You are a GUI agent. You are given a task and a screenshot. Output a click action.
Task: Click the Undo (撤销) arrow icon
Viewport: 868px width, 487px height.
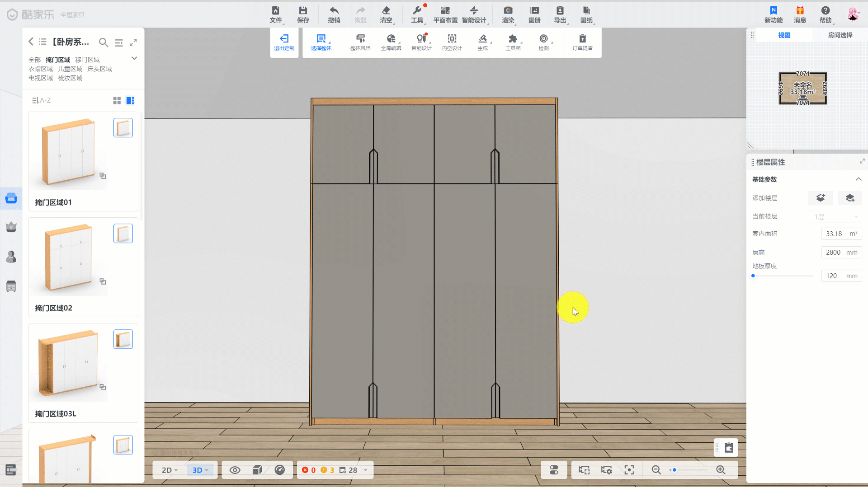pos(334,11)
